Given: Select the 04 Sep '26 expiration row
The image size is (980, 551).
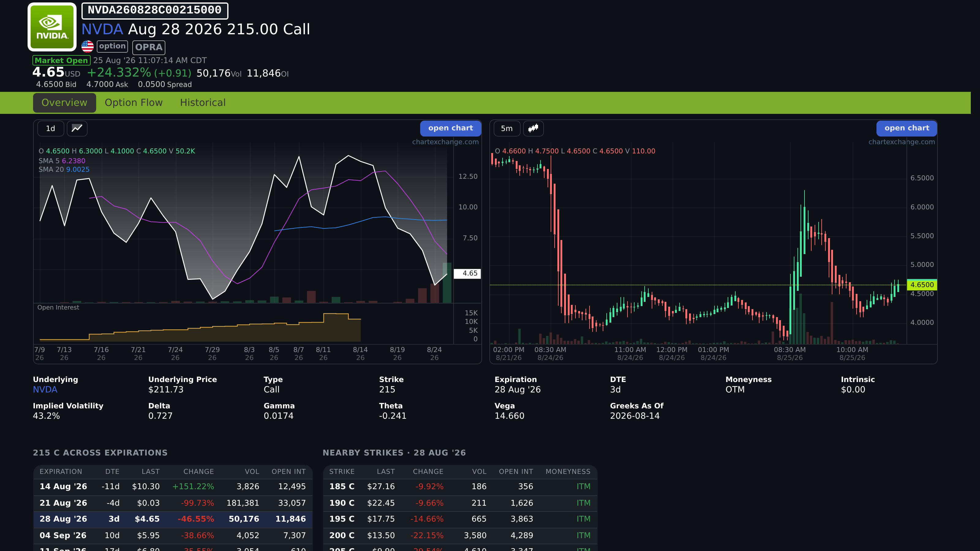Looking at the screenshot, I should click(x=173, y=535).
